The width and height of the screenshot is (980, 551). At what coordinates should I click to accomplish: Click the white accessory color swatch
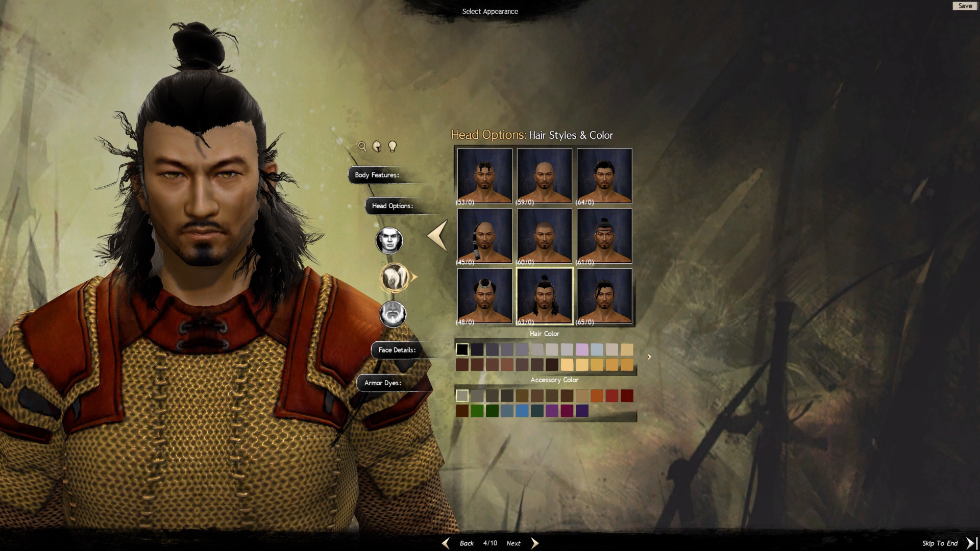point(462,394)
